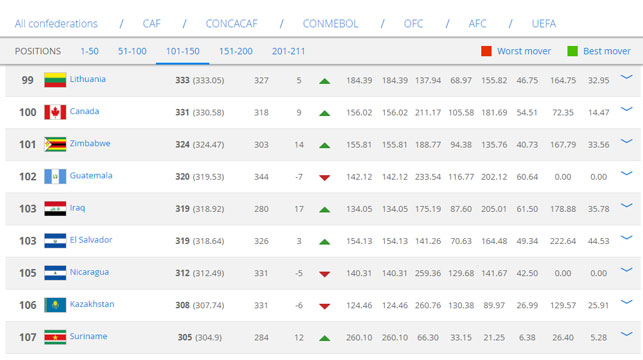This screenshot has width=643, height=360.
Task: Filter rankings by CONCACAF
Action: click(231, 24)
